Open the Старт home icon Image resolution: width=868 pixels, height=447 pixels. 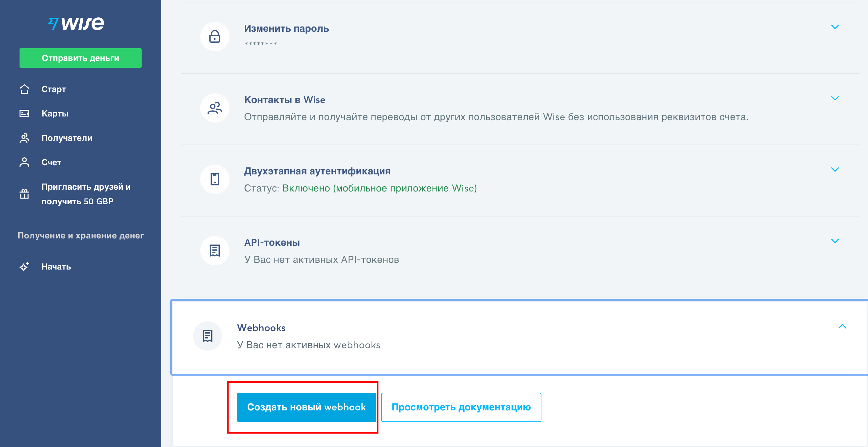pyautogui.click(x=24, y=89)
